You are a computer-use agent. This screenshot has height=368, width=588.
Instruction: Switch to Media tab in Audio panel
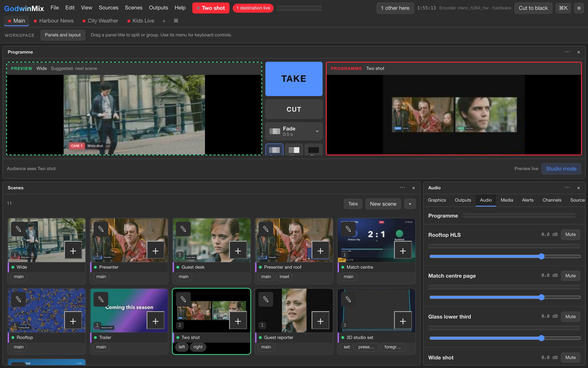(x=507, y=200)
